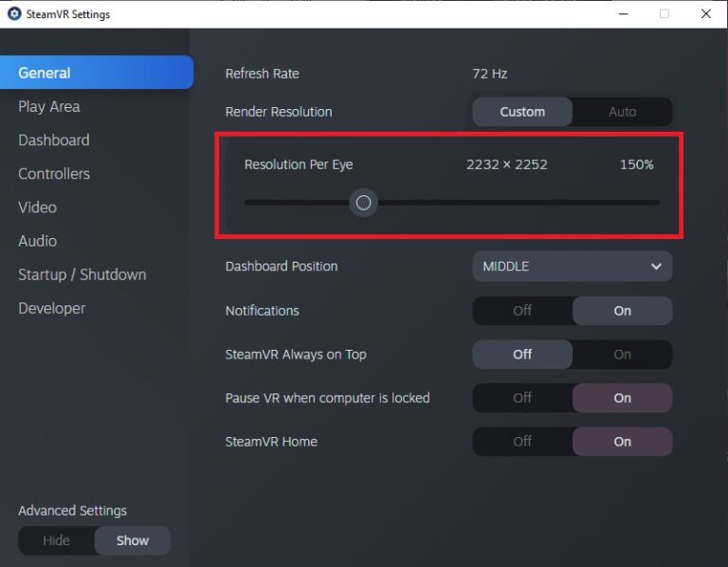This screenshot has height=567, width=728.
Task: Turn off SteamVR Home
Action: (x=522, y=442)
